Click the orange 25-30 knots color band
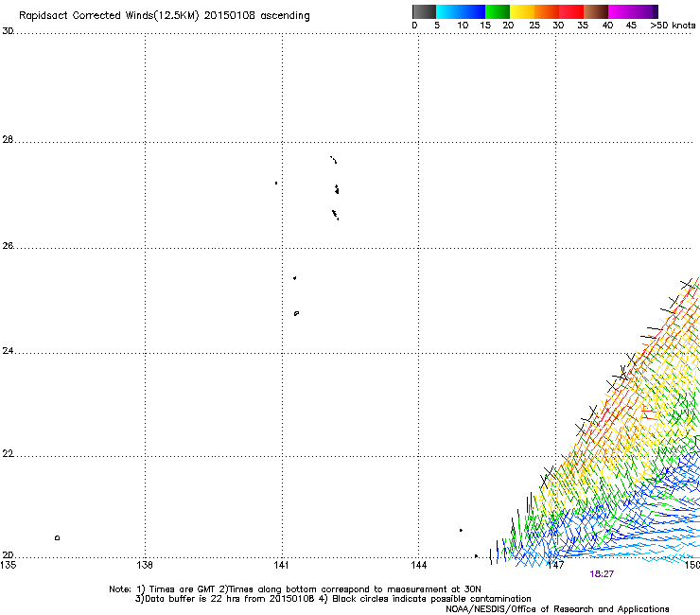Viewport: 700px width, 615px height. click(x=547, y=11)
